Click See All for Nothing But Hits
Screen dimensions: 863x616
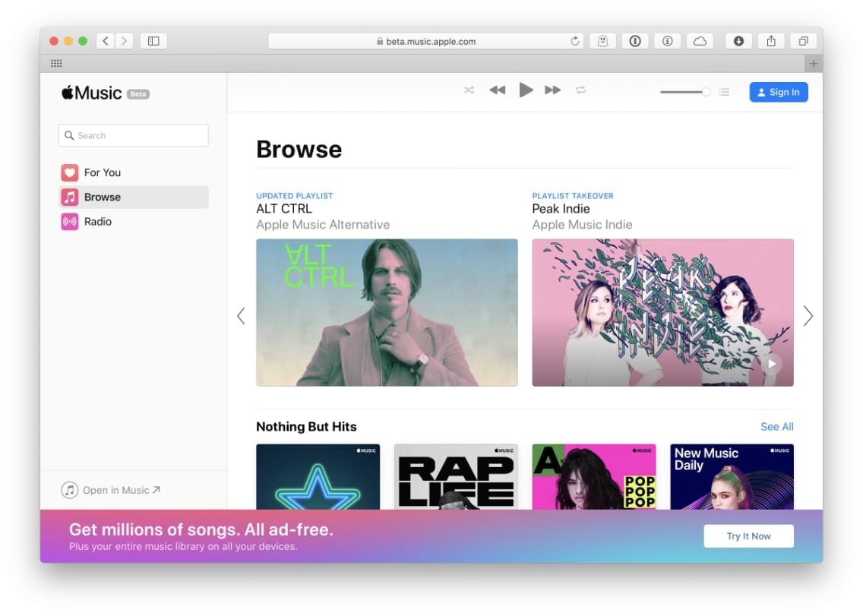pos(776,427)
